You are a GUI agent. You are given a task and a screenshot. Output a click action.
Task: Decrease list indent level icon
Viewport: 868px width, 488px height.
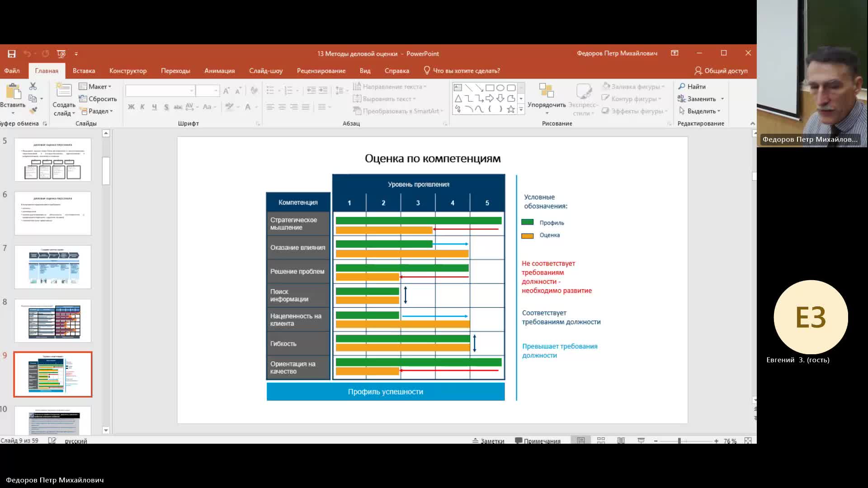pos(311,90)
